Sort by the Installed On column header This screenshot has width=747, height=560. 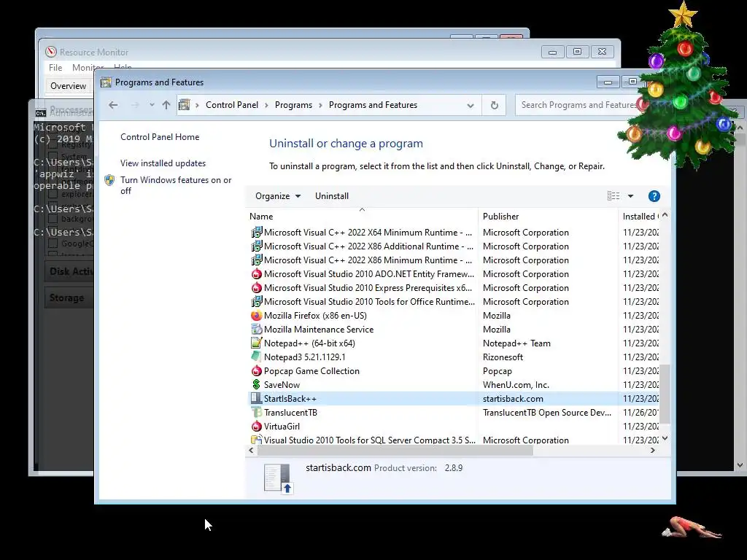pos(639,216)
